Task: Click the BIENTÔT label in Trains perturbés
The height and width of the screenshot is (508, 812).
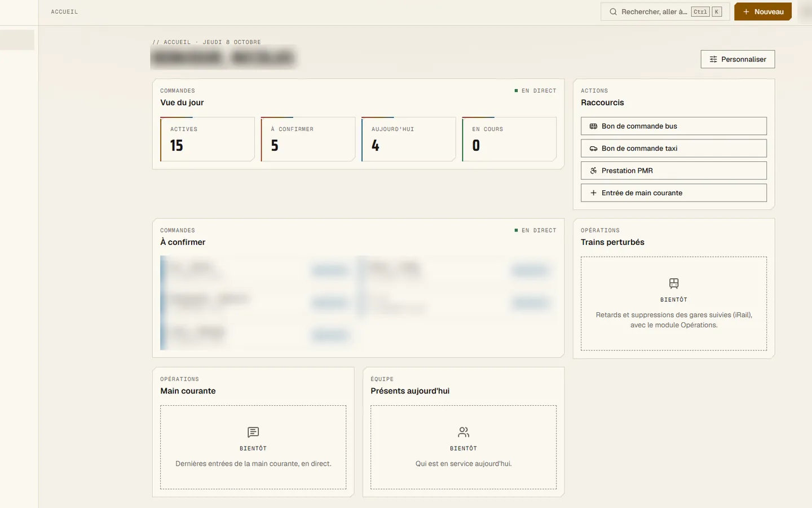Action: (x=674, y=300)
